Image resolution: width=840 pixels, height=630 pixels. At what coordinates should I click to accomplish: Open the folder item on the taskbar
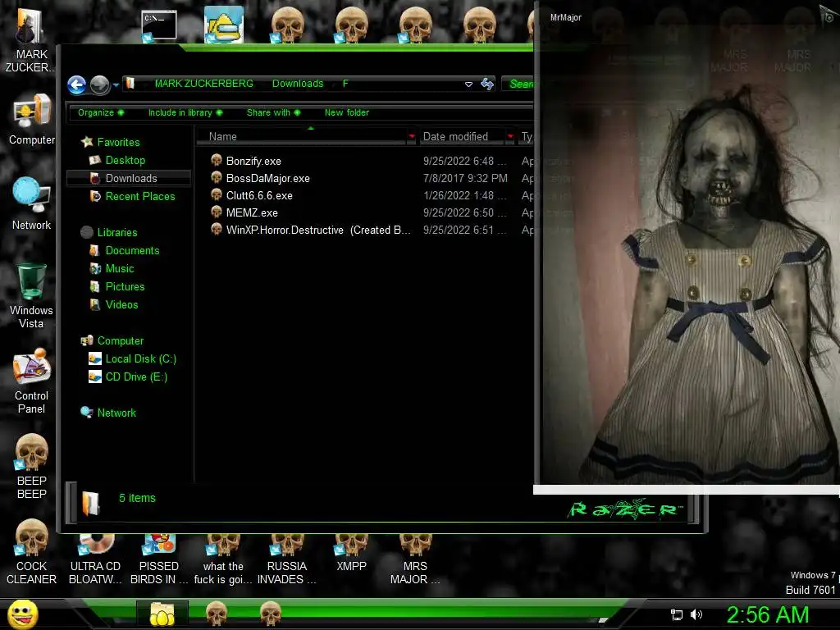pyautogui.click(x=162, y=614)
